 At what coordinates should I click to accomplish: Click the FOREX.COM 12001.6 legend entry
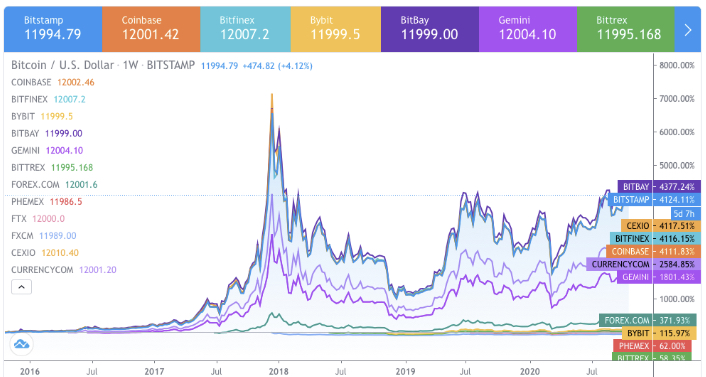(x=54, y=185)
